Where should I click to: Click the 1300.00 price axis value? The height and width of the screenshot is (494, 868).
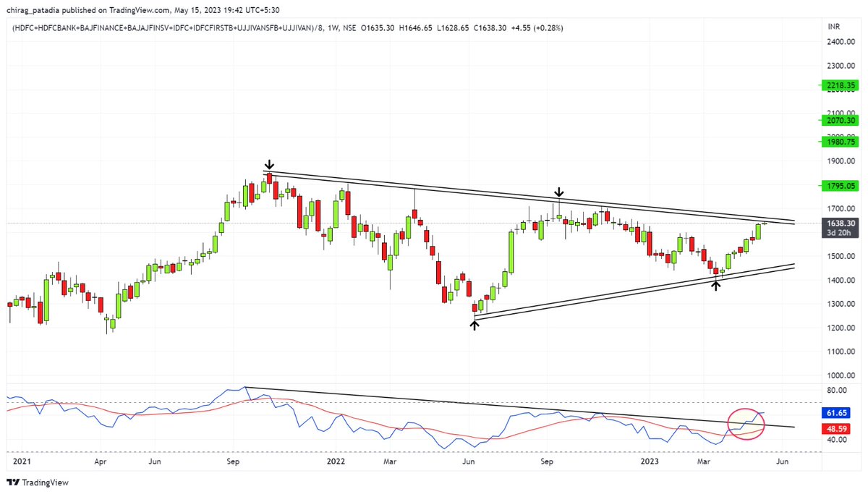click(x=841, y=305)
